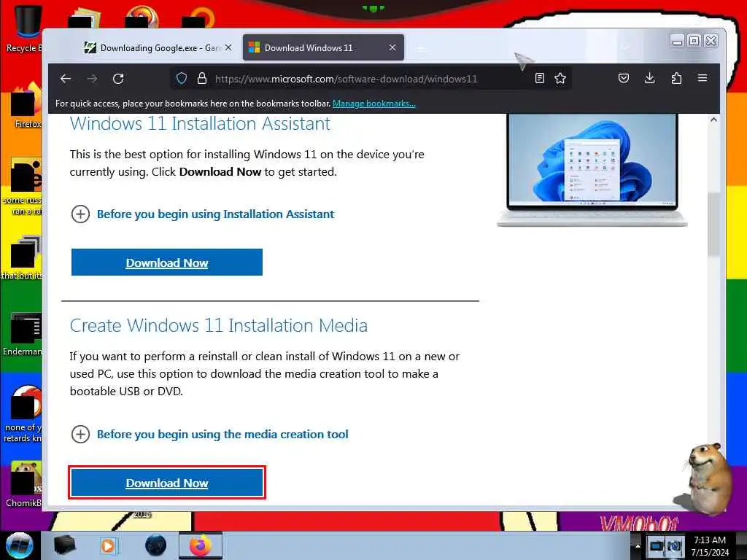The height and width of the screenshot is (560, 747).
Task: Open the Firefox hamburger menu
Action: (703, 78)
